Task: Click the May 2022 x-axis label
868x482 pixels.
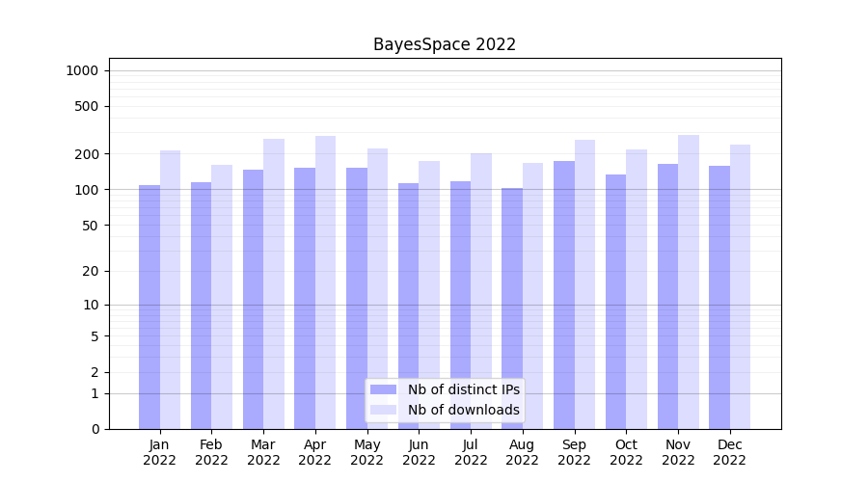Action: coord(366,452)
